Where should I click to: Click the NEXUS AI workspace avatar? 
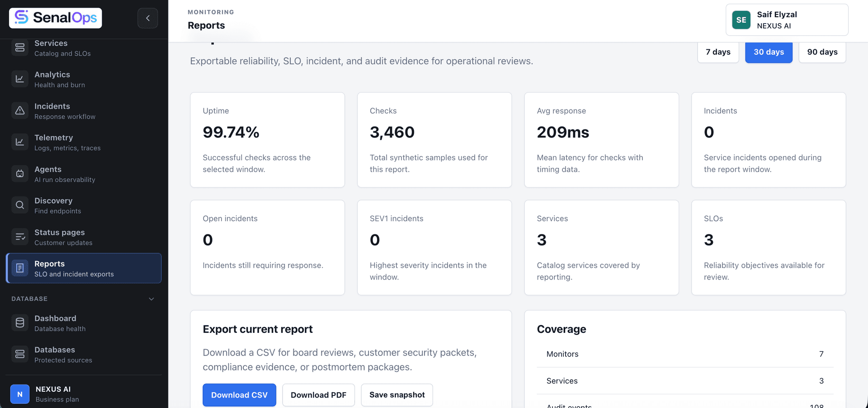(20, 394)
